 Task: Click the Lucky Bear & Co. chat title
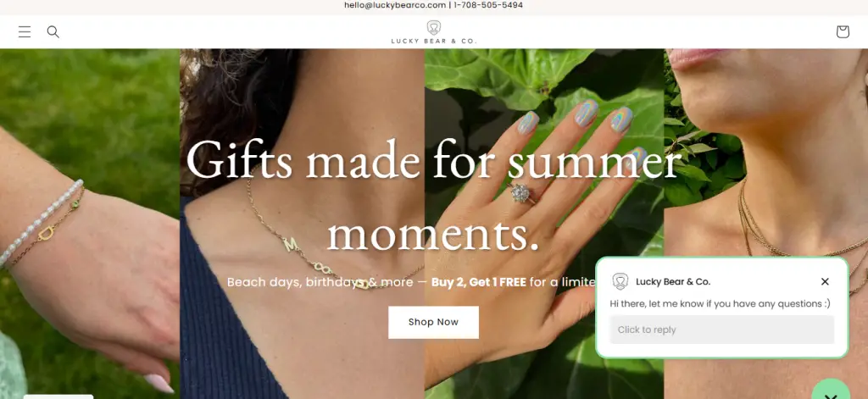(x=672, y=282)
